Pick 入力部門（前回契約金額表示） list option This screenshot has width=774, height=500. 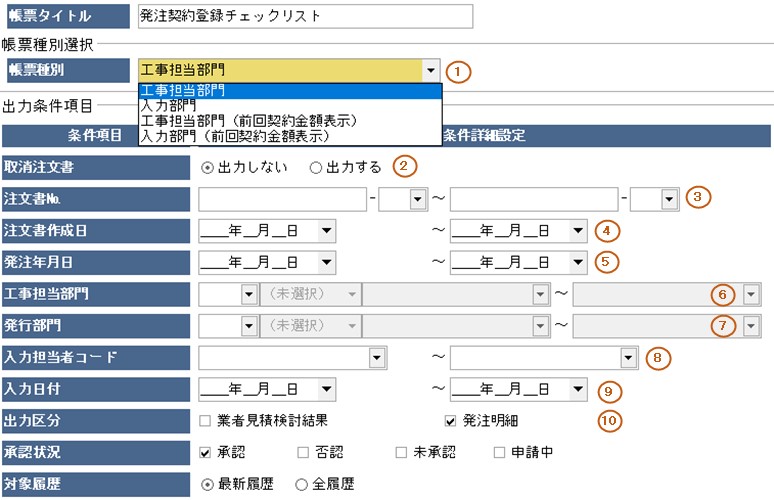pyautogui.click(x=236, y=134)
